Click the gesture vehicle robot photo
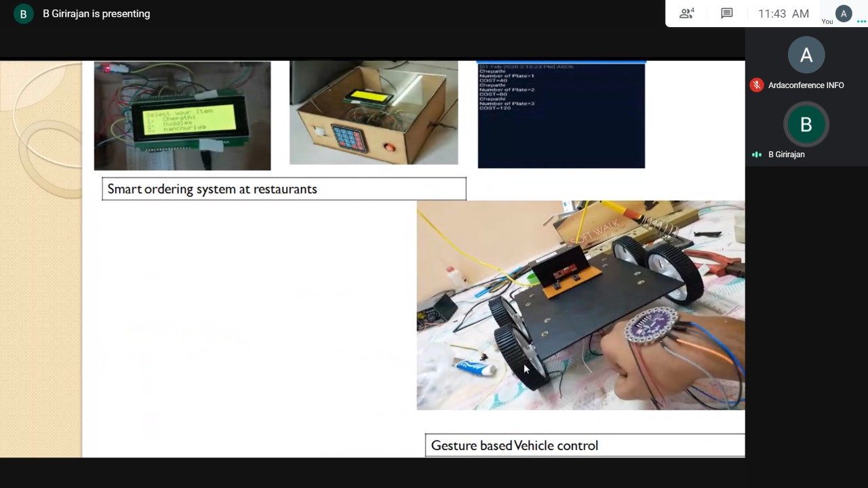 [x=580, y=305]
